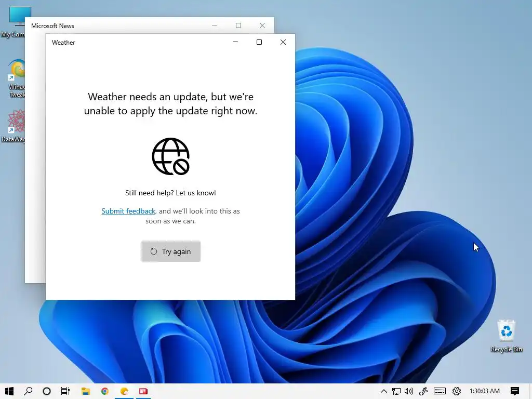
Task: Click the no-connection globe icon in Weather
Action: (170, 156)
